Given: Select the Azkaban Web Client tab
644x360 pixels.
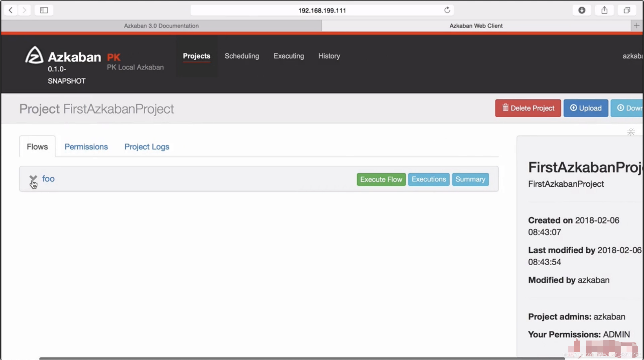Looking at the screenshot, I should coord(476,26).
